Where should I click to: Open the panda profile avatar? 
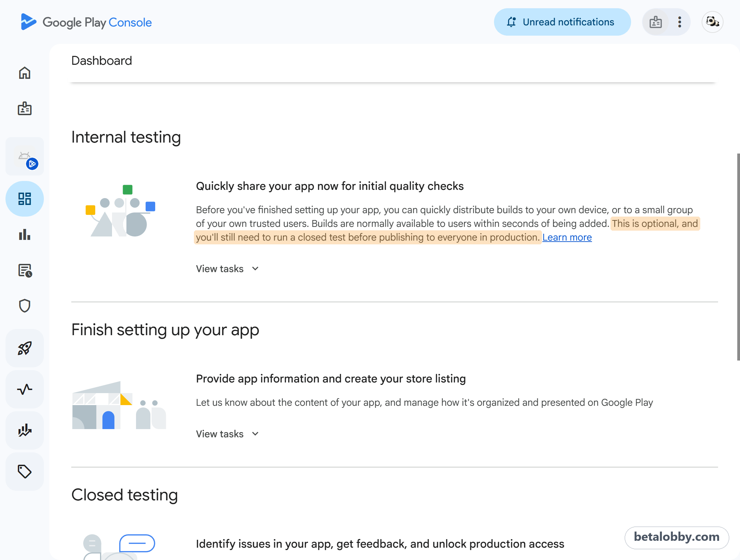[x=713, y=22]
